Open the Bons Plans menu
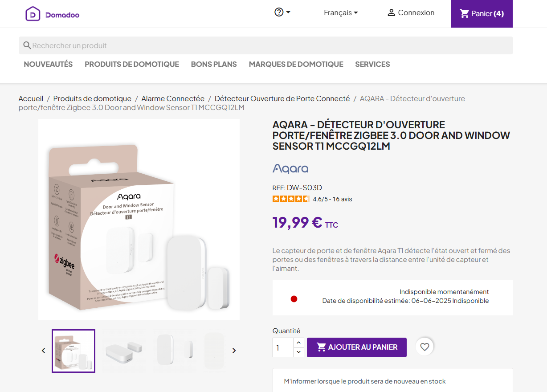 click(x=214, y=64)
